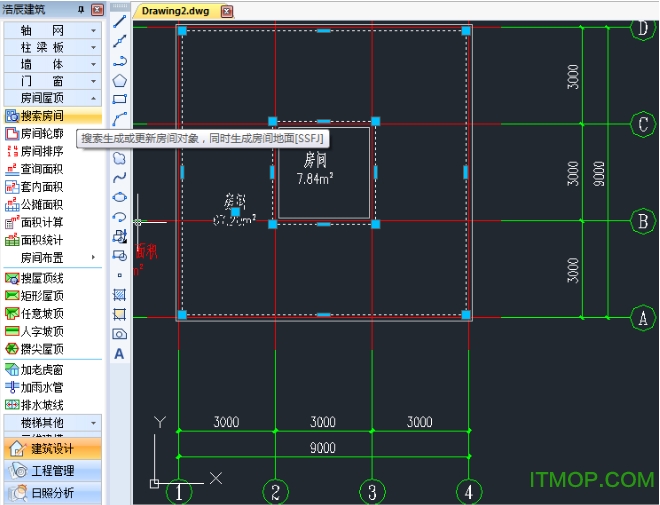Expand the 轴网 menu section
Viewport: 660px width, 505px height.
coord(53,30)
